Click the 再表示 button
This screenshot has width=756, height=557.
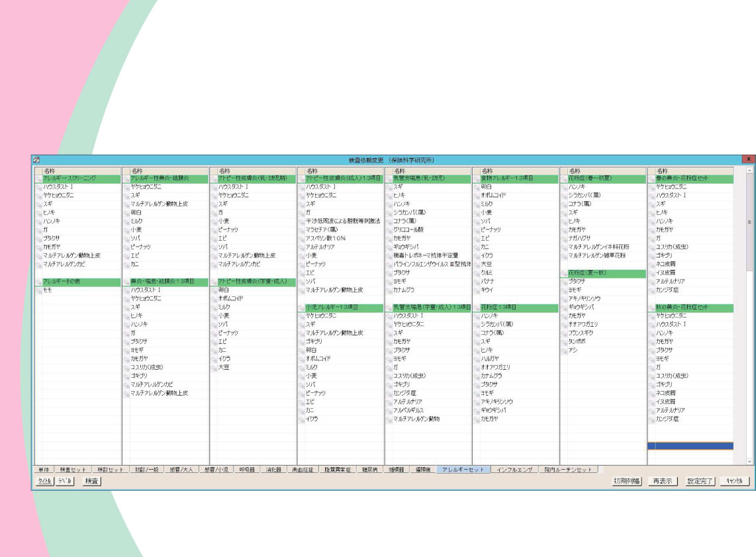pos(662,481)
